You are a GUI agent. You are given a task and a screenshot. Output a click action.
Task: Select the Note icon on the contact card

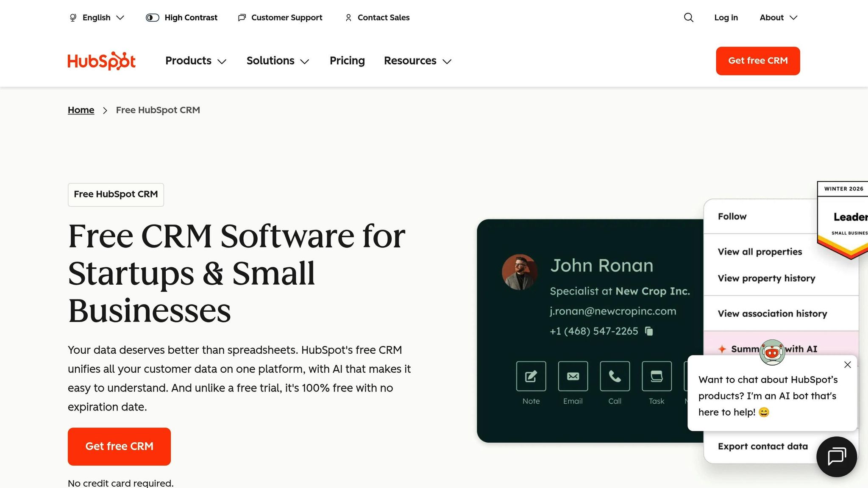pos(531,377)
